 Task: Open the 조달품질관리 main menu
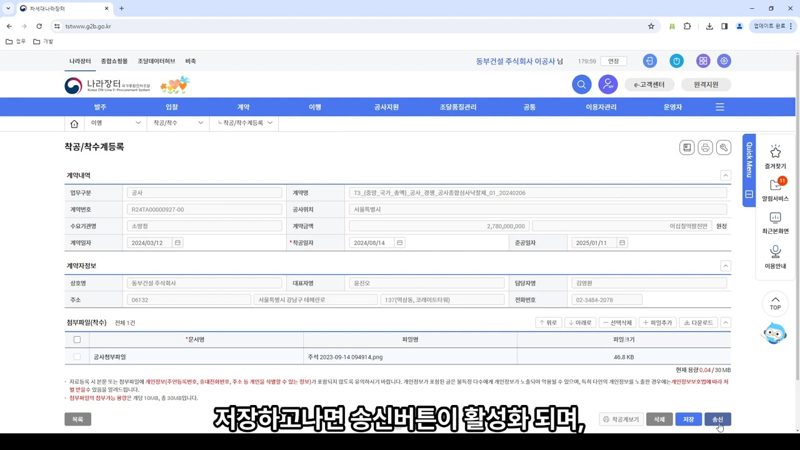(x=458, y=107)
